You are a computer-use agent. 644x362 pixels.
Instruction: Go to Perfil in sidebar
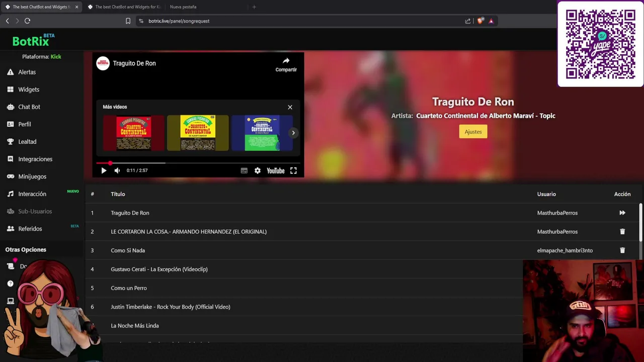click(25, 124)
